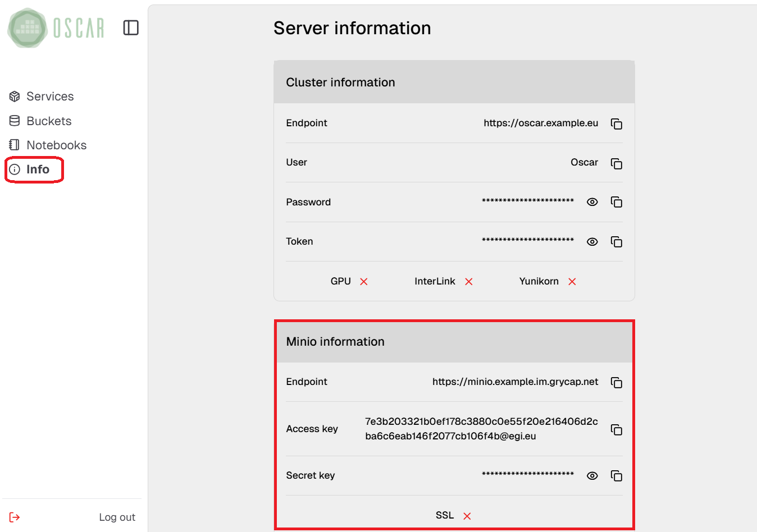757x532 pixels.
Task: Click the OSCAR logo
Action: (56, 27)
